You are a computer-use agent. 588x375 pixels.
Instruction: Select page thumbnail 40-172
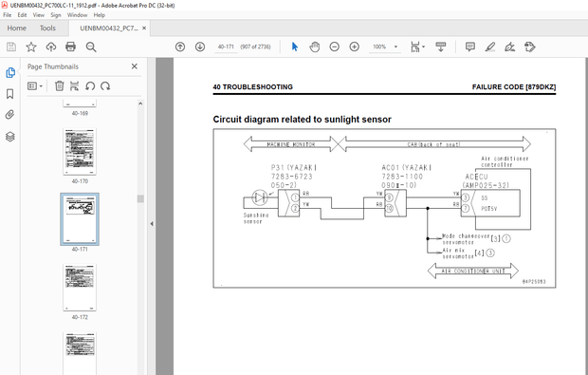click(80, 288)
